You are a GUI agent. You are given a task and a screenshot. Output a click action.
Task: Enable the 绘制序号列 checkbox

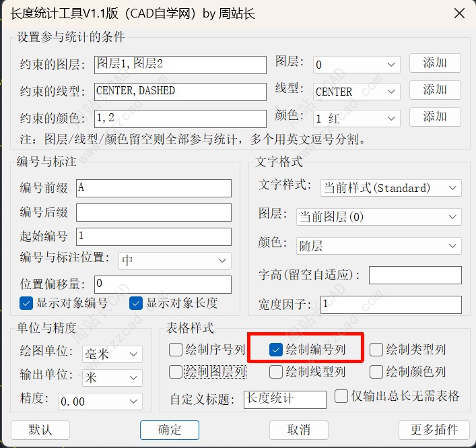[x=176, y=350]
